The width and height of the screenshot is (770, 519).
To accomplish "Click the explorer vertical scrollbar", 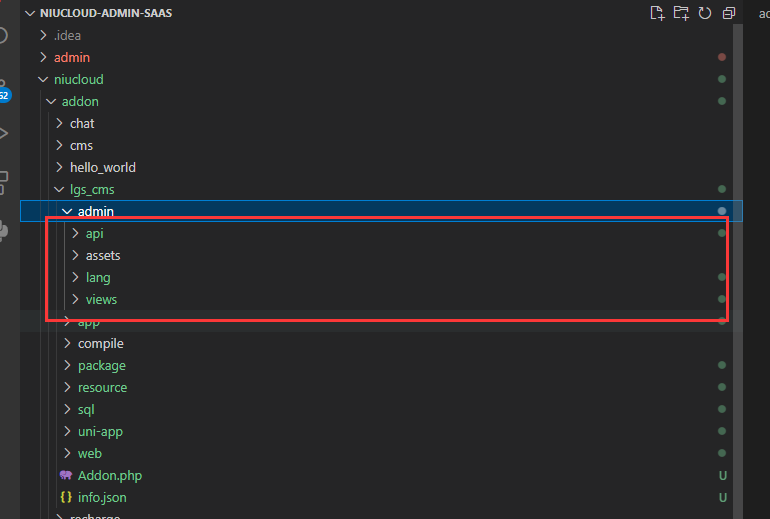I will (x=738, y=270).
